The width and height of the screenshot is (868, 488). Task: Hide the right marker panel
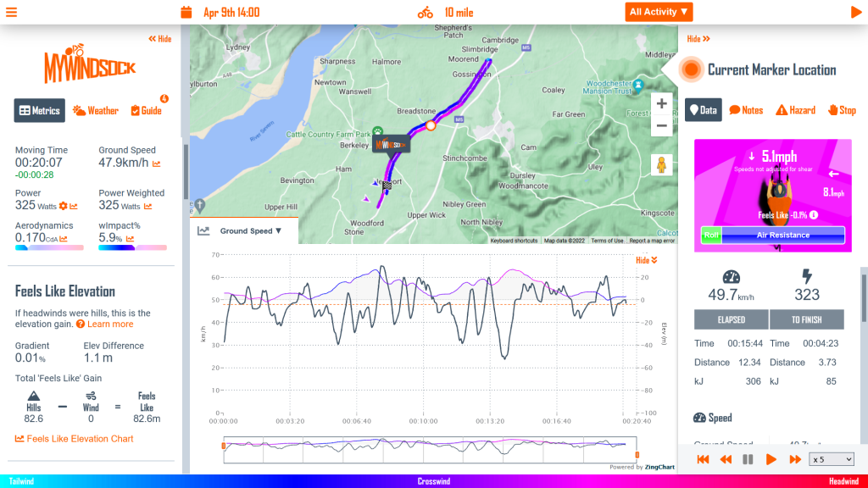(698, 39)
